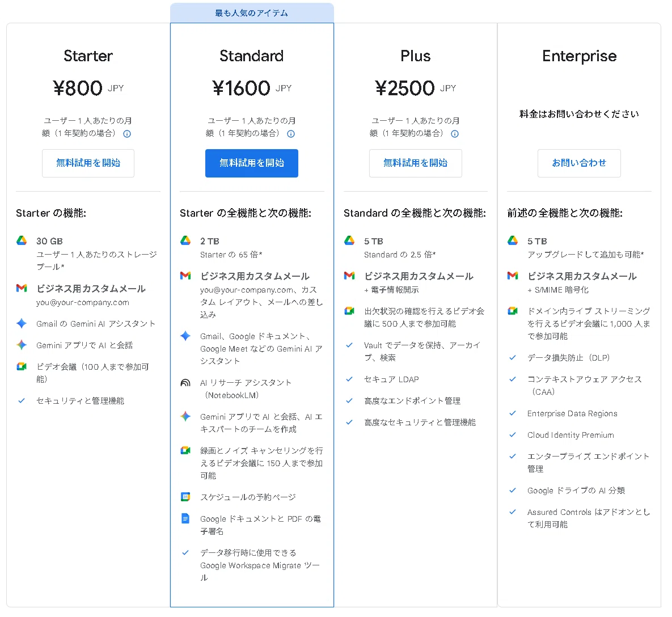
Task: Click the 最も人気のアイテム banner label
Action: coord(252,13)
